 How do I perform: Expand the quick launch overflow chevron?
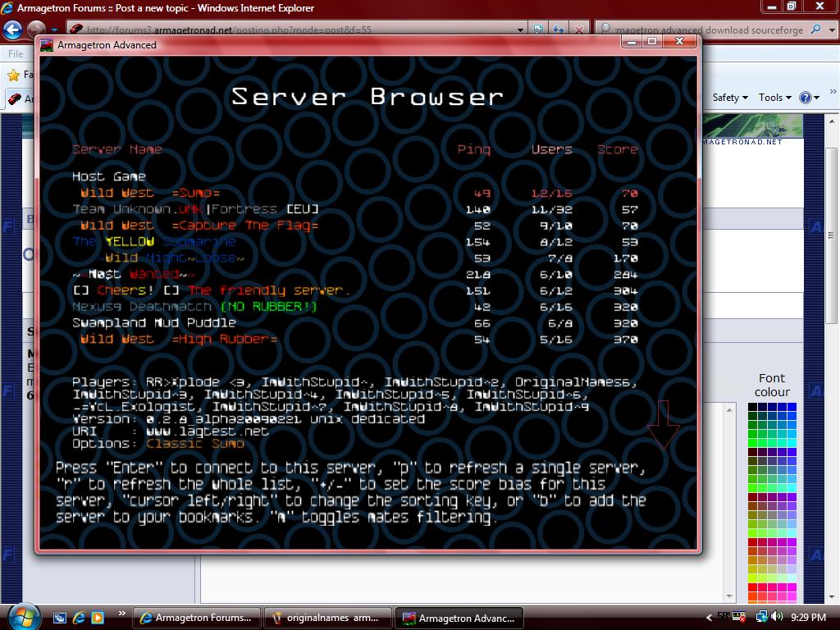point(122,613)
